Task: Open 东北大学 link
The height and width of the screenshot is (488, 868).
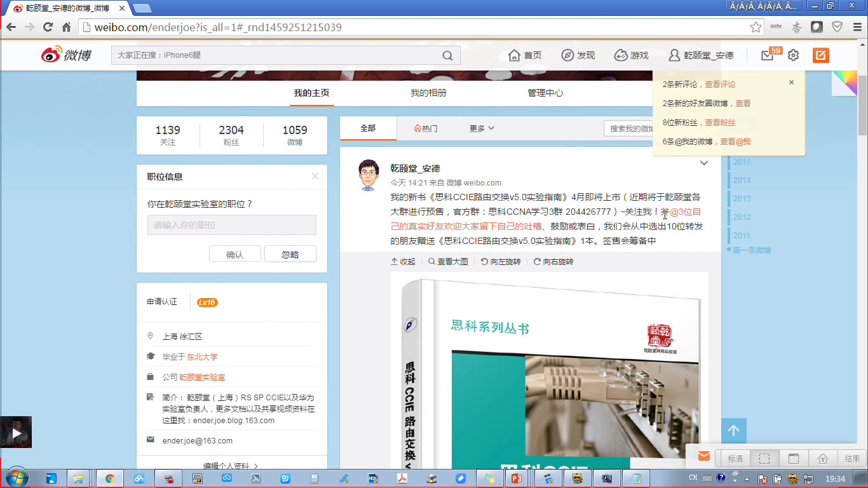Action: [202, 357]
